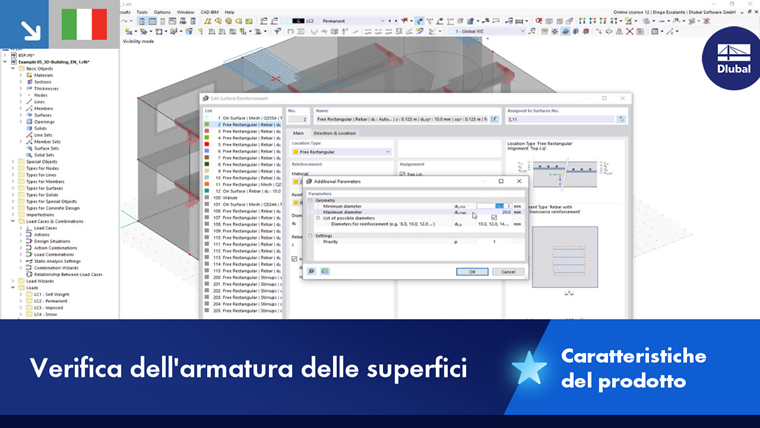Toggle the checkbox at lower left of Edit Surface Reinforcement
Image resolution: width=760 pixels, height=428 pixels.
pos(294,259)
